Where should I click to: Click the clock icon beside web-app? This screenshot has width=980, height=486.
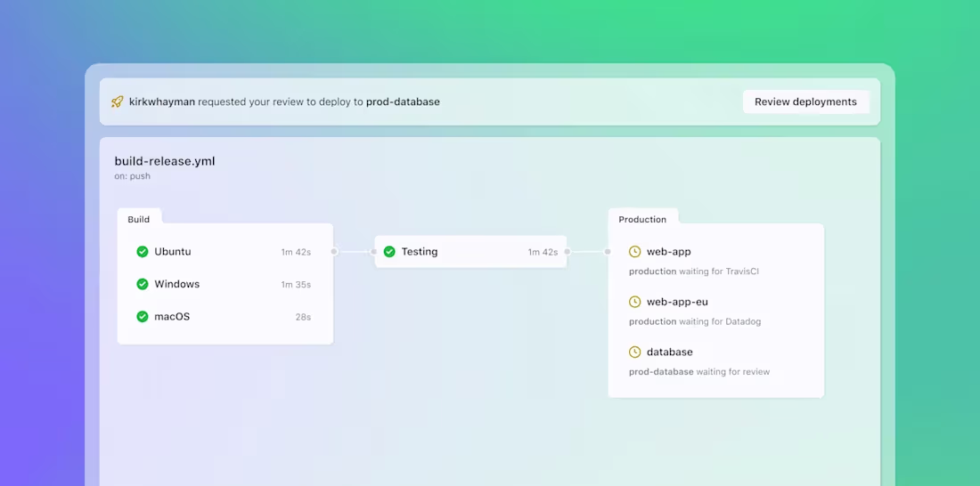click(x=634, y=252)
